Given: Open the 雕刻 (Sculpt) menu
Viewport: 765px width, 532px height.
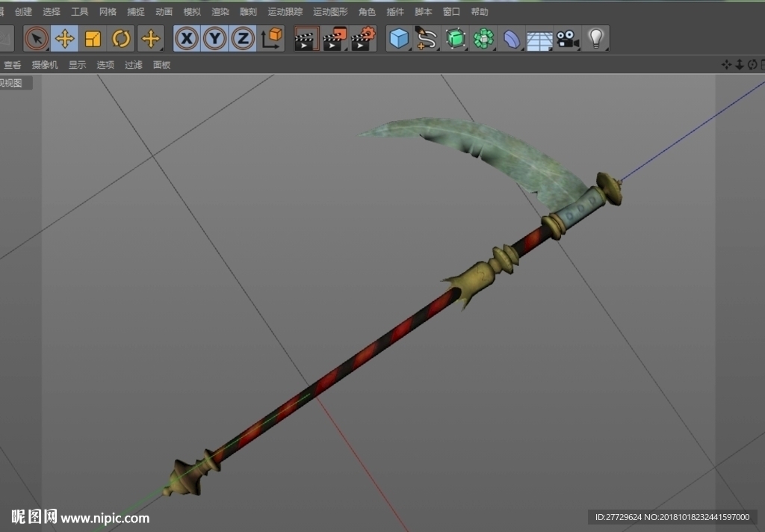Looking at the screenshot, I should [248, 12].
